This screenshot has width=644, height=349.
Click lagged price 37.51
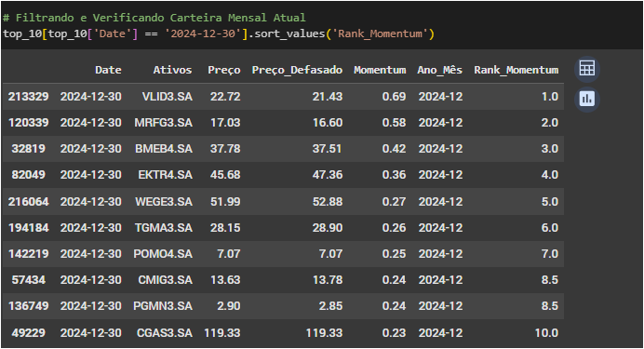[x=327, y=148]
